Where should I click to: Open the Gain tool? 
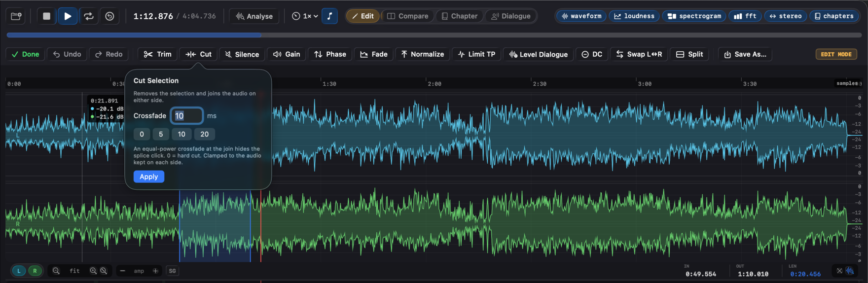click(287, 54)
